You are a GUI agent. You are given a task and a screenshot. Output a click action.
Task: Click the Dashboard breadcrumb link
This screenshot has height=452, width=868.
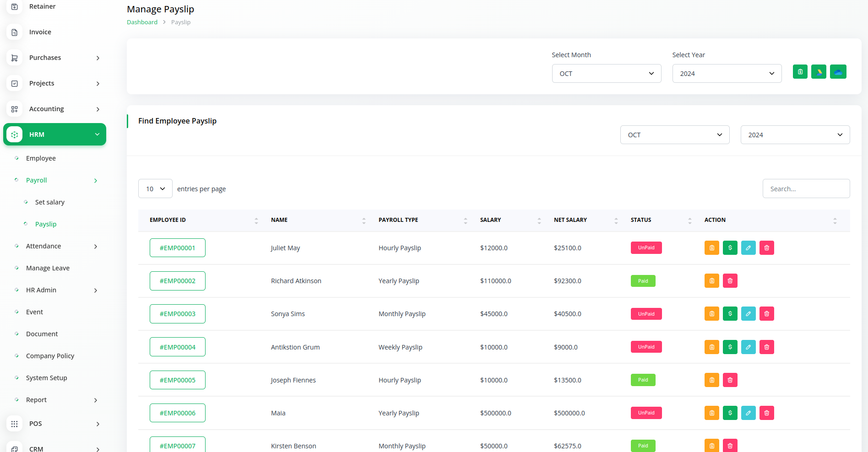tap(142, 22)
